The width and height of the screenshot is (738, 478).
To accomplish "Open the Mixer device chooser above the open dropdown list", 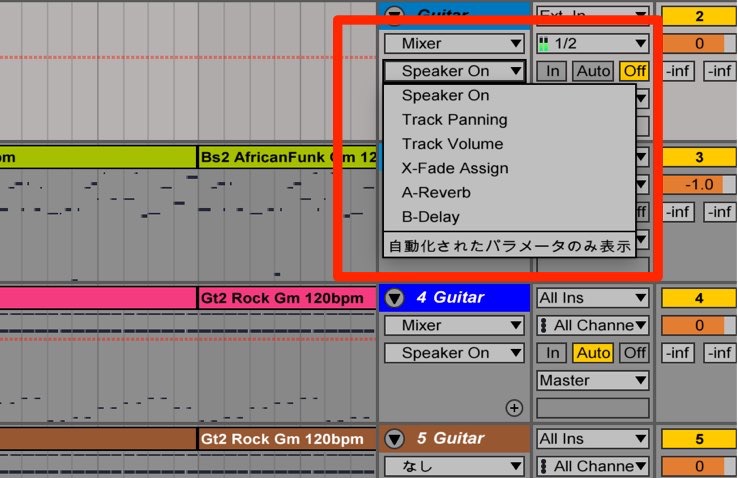I will pyautogui.click(x=454, y=43).
